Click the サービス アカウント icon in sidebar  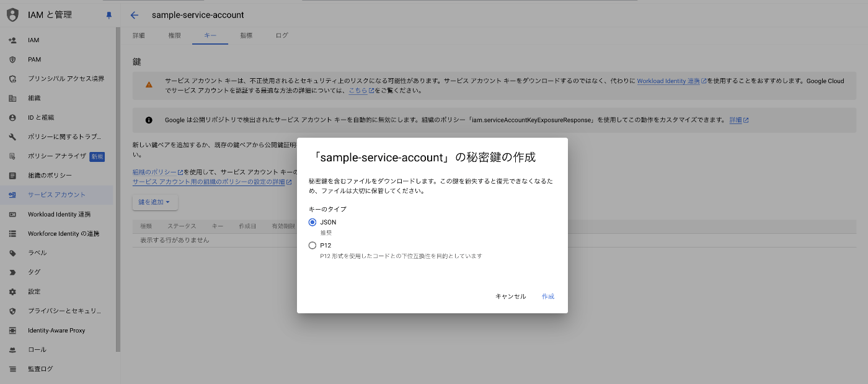click(12, 195)
